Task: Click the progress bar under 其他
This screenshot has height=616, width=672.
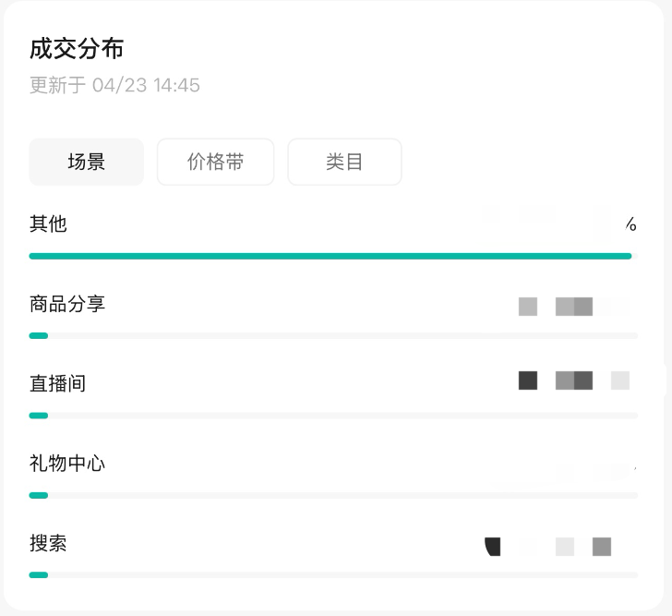Action: point(330,256)
